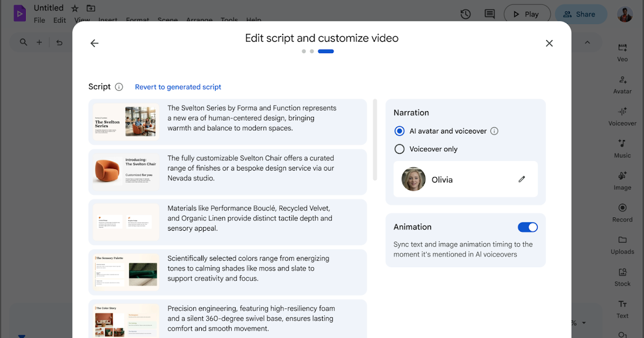Open the zoom percentage dropdown arrow
This screenshot has width=644, height=338.
click(x=584, y=323)
